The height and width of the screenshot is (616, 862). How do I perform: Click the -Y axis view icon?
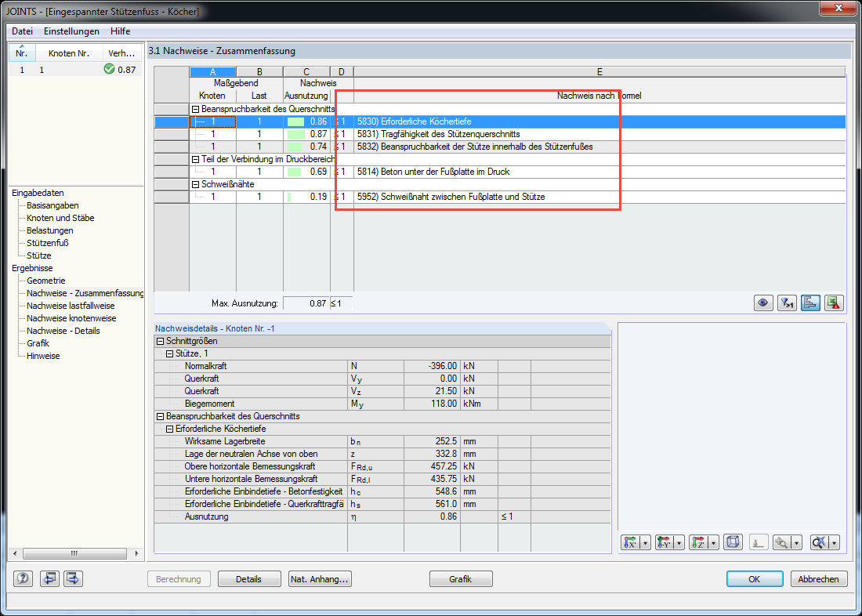pos(664,543)
